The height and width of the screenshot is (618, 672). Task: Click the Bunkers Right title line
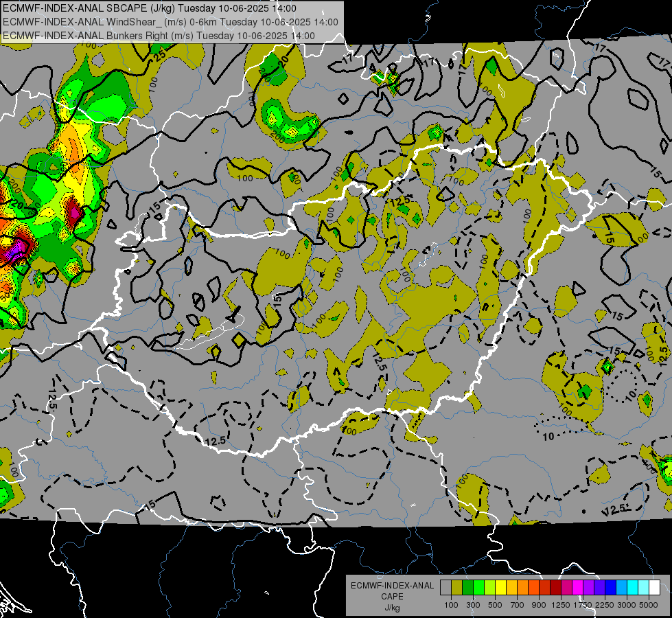click(x=159, y=36)
